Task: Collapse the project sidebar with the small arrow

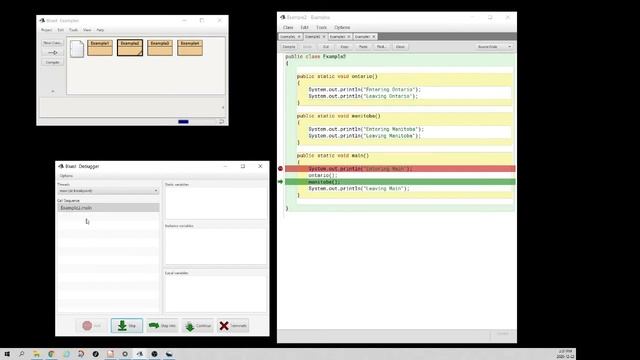Action: pyautogui.click(x=53, y=91)
